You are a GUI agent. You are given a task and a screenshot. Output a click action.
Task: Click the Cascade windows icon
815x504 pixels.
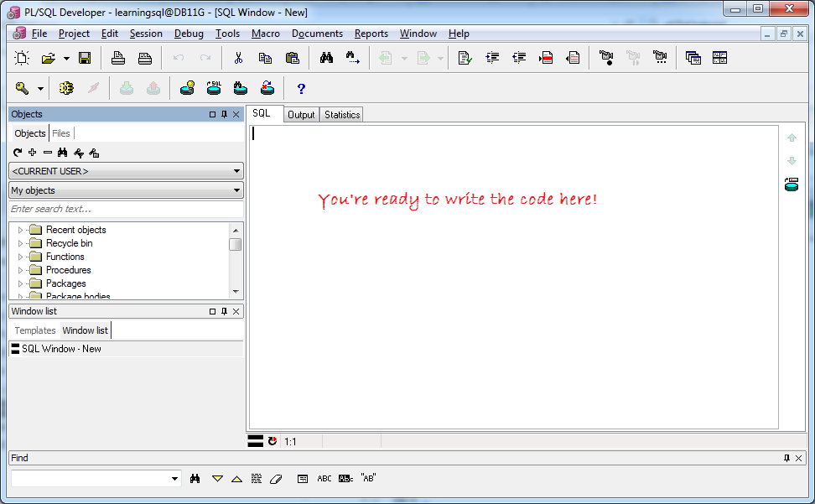coord(693,58)
